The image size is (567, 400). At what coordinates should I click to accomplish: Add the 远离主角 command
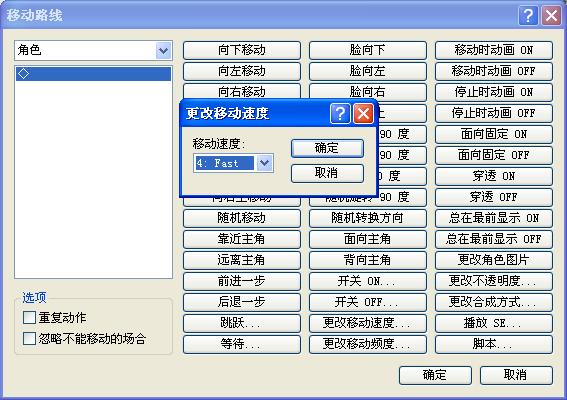(242, 260)
